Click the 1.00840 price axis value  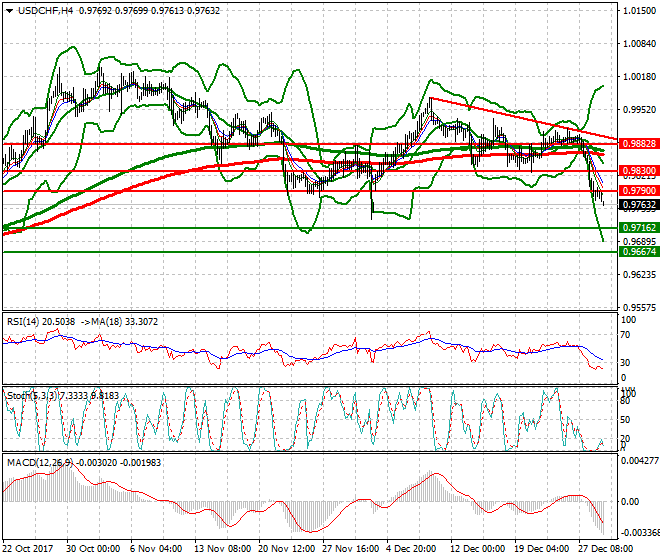(639, 44)
